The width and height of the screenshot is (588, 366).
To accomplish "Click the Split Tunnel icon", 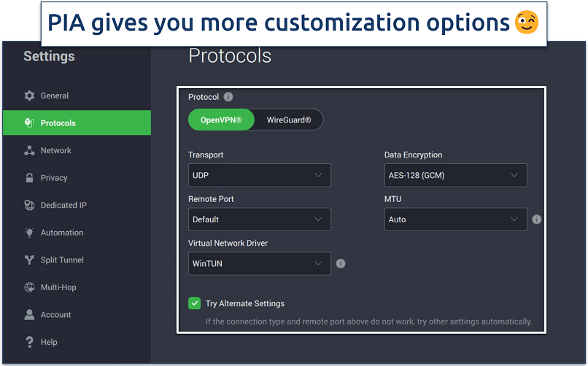I will [29, 260].
